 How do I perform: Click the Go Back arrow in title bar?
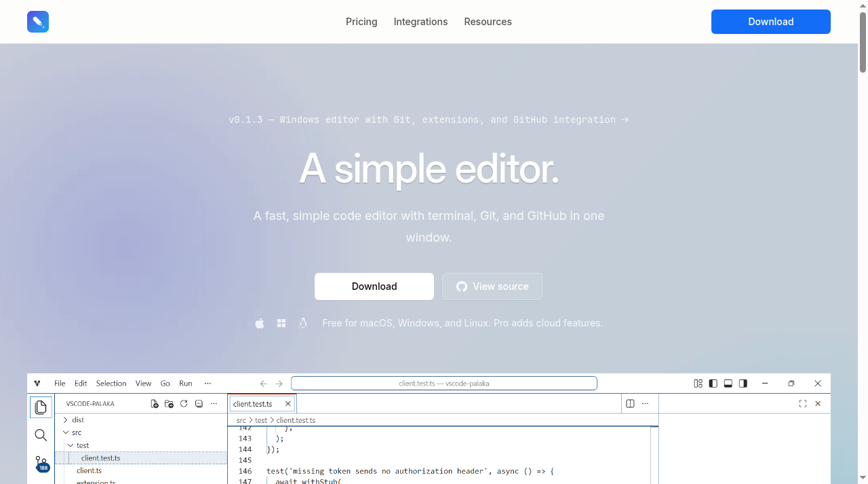[264, 384]
